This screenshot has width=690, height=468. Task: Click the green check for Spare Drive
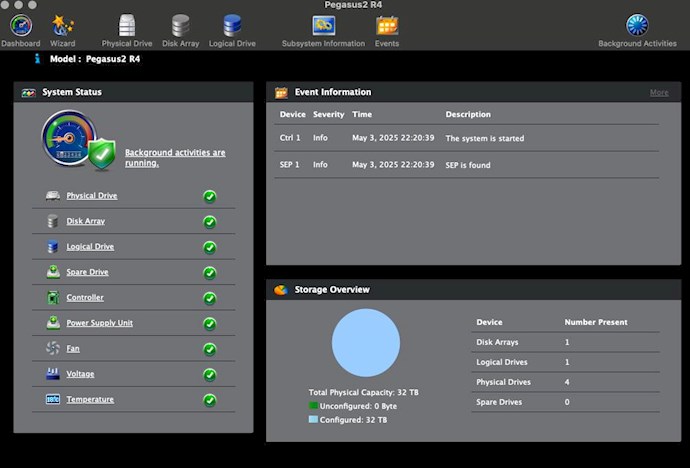(x=210, y=273)
